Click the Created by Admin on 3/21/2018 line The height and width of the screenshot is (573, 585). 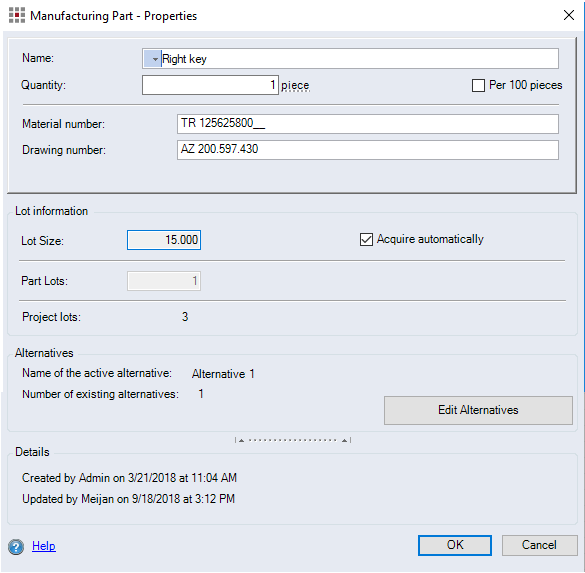129,478
